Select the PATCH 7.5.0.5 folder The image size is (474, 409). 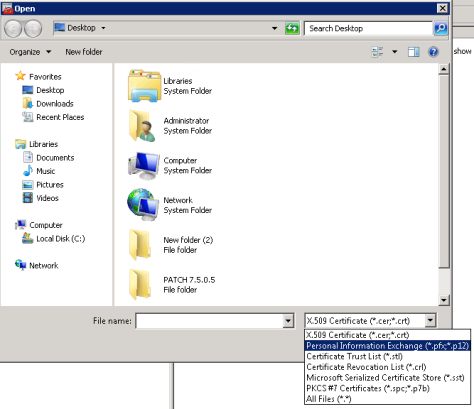click(x=172, y=285)
